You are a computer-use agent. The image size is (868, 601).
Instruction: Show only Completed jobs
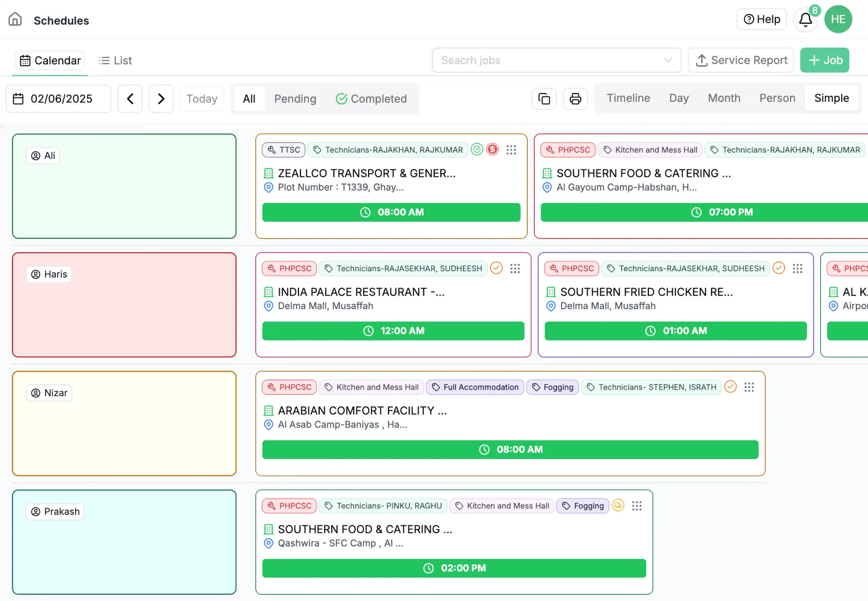371,99
